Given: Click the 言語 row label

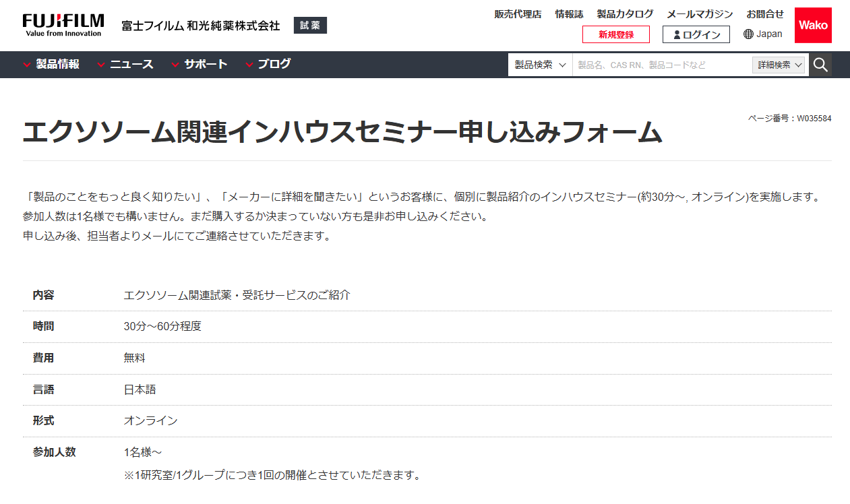Looking at the screenshot, I should pos(43,389).
